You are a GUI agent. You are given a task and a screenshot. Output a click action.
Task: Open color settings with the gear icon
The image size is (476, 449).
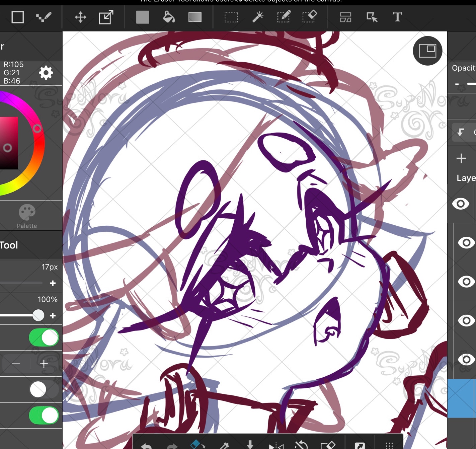(x=46, y=73)
